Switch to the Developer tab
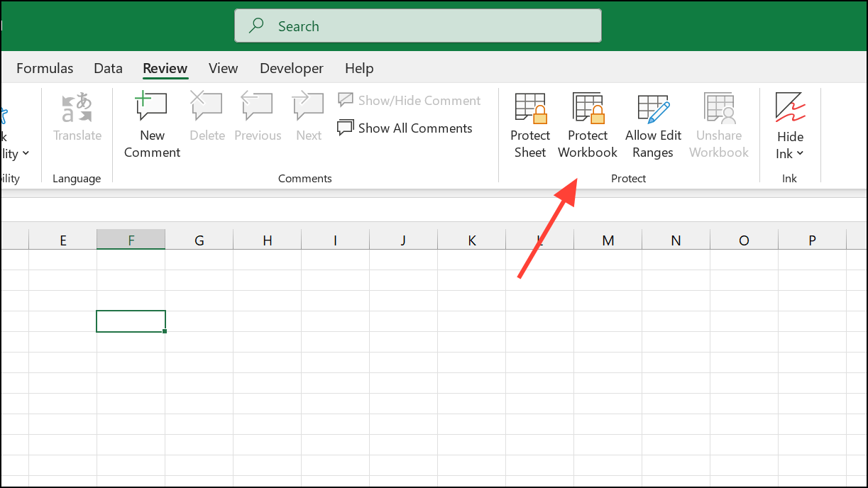This screenshot has width=868, height=488. click(292, 69)
